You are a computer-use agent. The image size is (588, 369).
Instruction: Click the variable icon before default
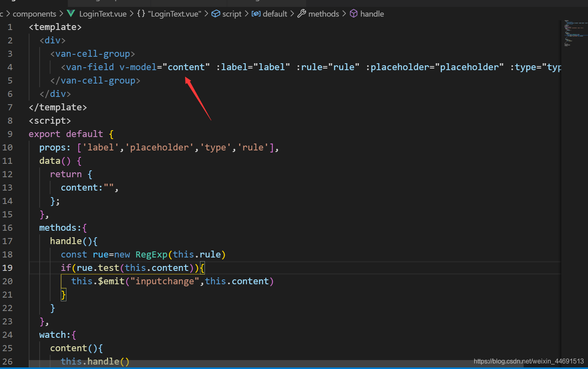tap(256, 14)
